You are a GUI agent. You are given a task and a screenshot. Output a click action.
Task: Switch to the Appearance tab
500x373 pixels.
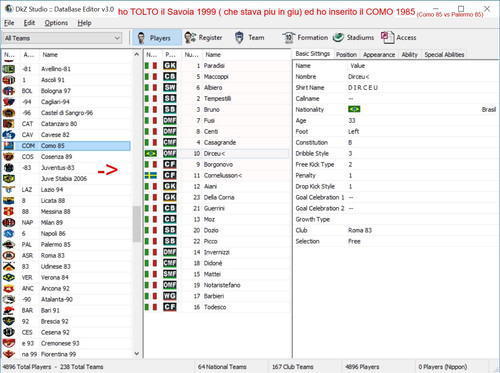coord(379,55)
